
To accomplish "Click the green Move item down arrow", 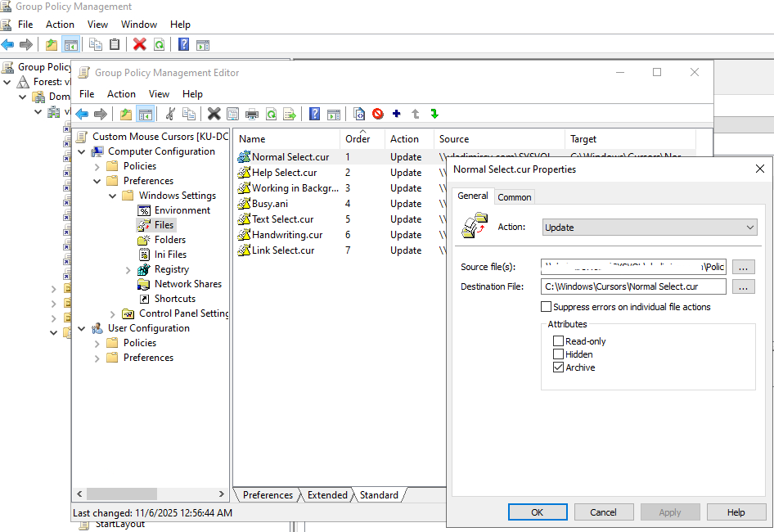I will (434, 114).
